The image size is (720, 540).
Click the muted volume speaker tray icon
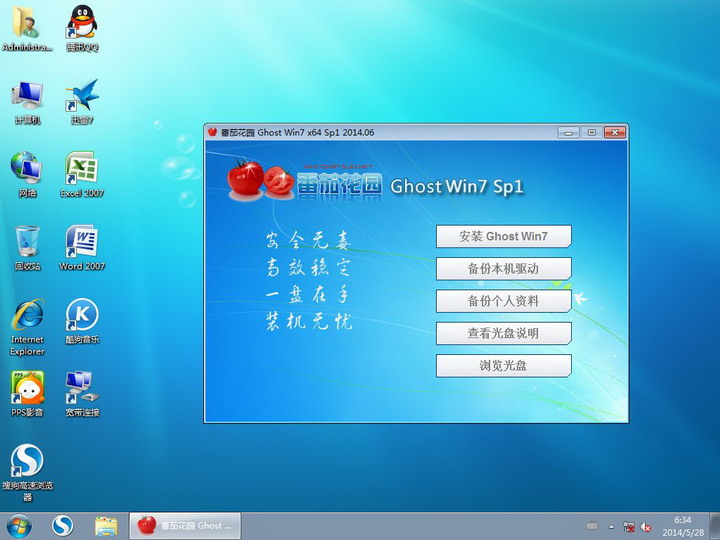pos(647,526)
